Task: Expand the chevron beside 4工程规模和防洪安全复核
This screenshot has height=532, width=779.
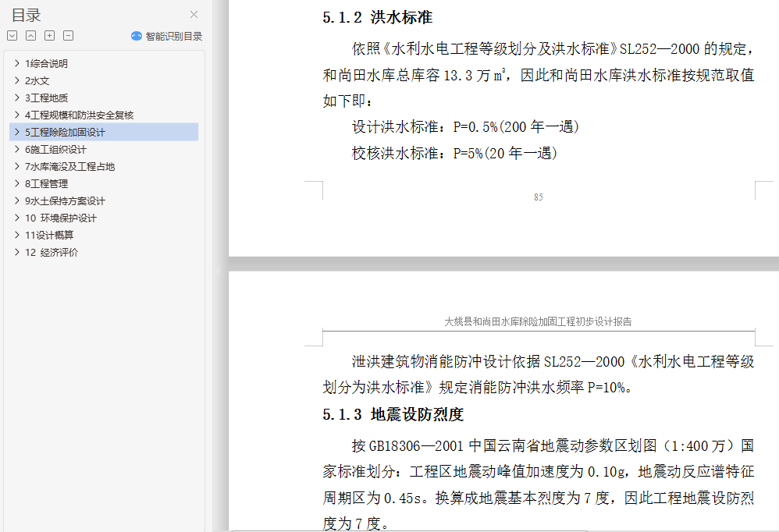Action: click(17, 115)
